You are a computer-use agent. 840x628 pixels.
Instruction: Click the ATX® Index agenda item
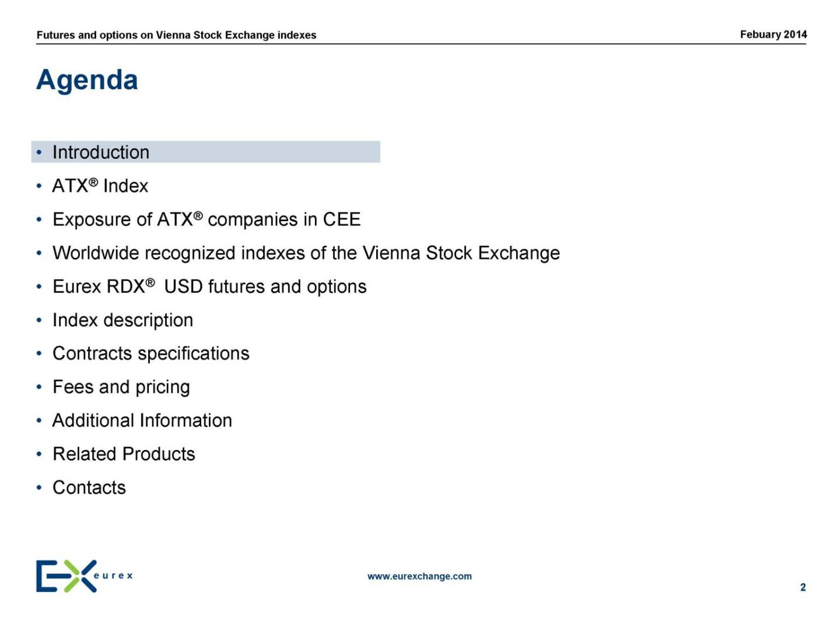[x=100, y=186]
